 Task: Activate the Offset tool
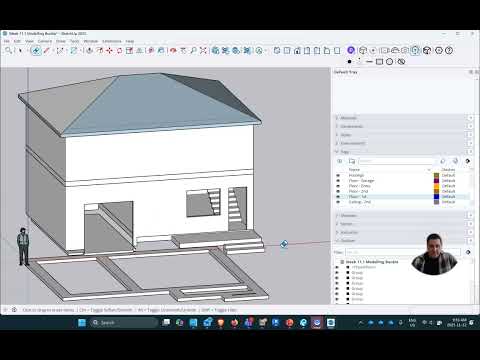coord(99,50)
